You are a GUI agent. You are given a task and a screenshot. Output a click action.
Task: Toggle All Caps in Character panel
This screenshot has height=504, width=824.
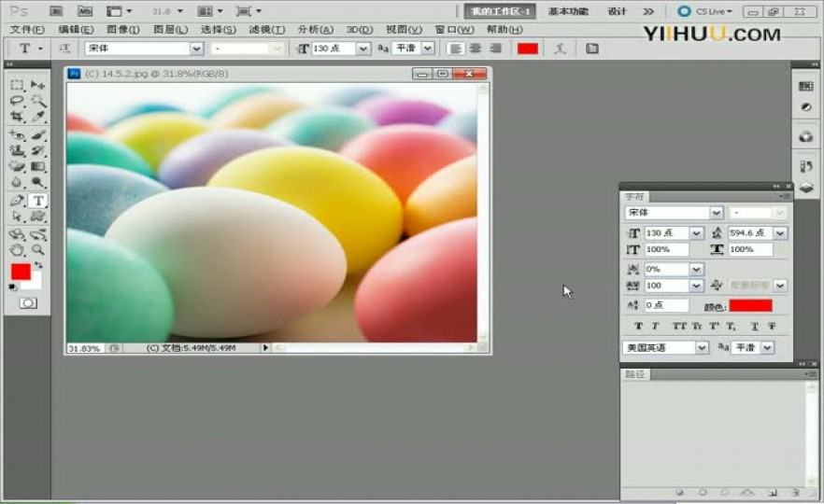point(679,326)
